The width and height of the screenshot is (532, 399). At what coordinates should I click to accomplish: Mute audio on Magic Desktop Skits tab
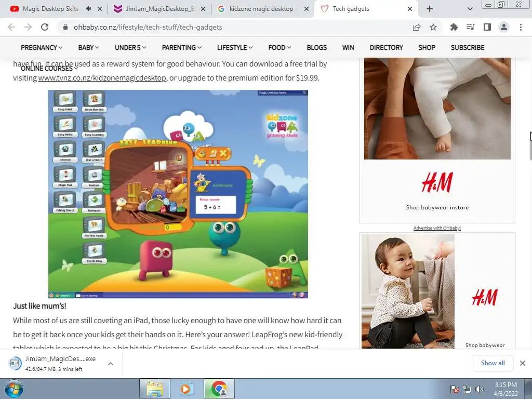click(88, 9)
